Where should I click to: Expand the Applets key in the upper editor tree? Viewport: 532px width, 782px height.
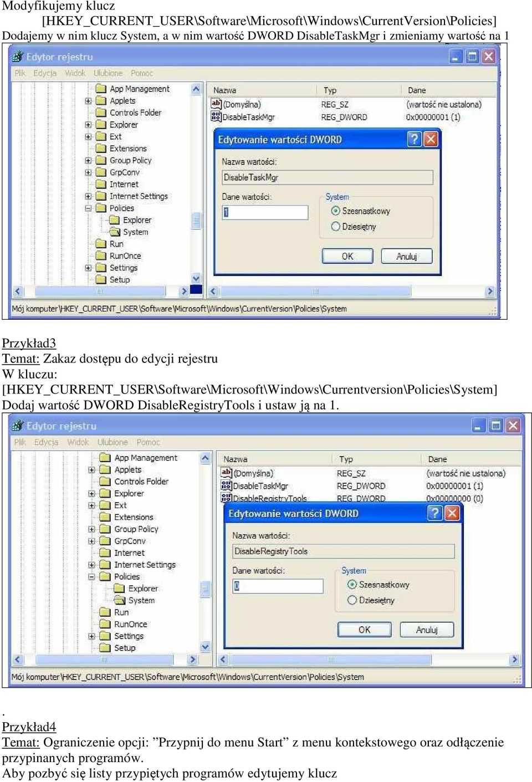point(88,101)
